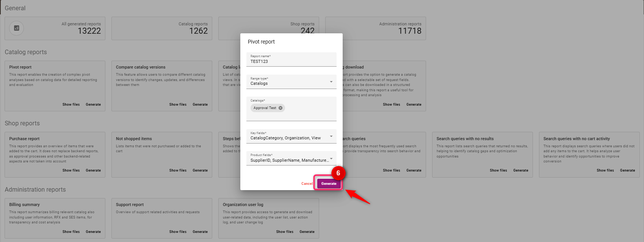Cancel the Pivot report dialog

point(307,184)
